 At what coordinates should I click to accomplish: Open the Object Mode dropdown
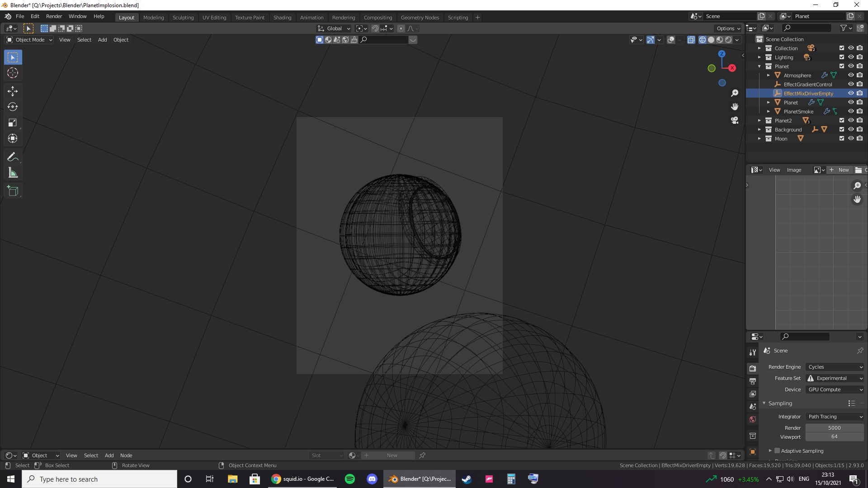[x=29, y=40]
